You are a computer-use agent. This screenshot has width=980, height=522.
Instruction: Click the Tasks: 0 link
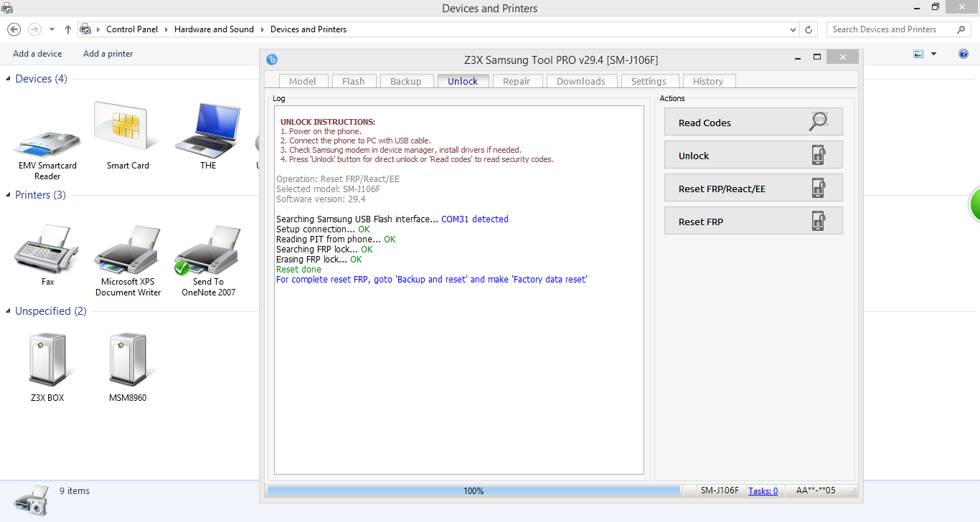(763, 491)
